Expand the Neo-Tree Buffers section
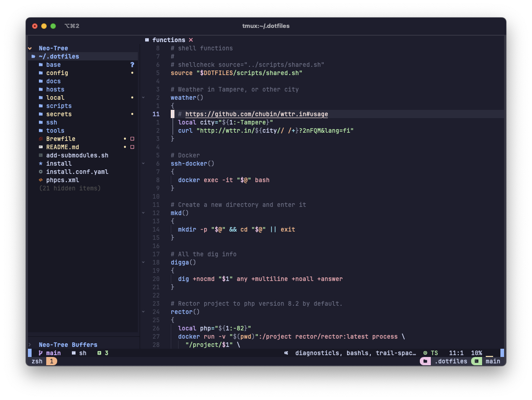The image size is (532, 400). click(29, 345)
